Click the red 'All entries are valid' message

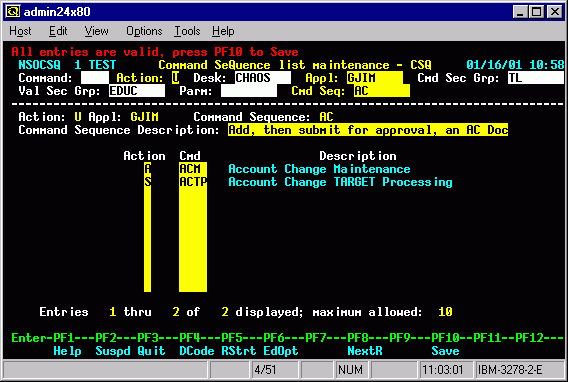click(x=155, y=52)
